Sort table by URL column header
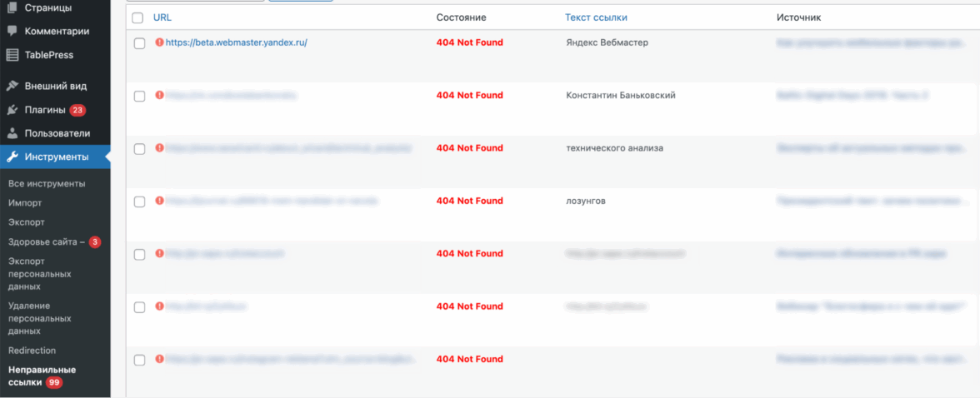The image size is (980, 398). 162,17
